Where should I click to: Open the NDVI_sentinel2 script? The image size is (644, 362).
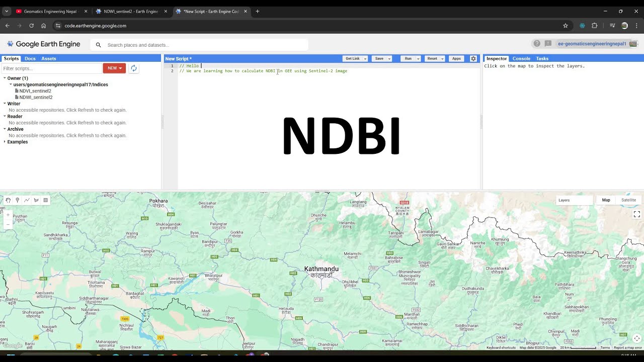pos(35,91)
